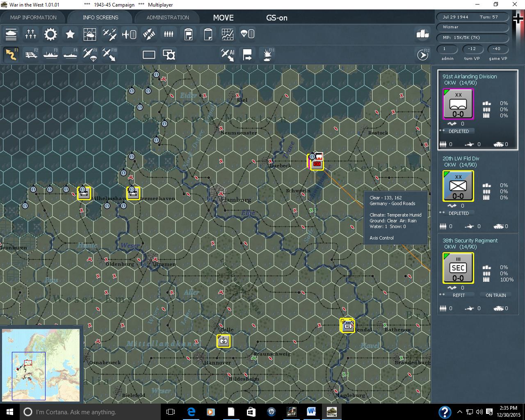Select the F4 amphibious transport mode
The height and width of the screenshot is (420, 525).
[x=70, y=55]
